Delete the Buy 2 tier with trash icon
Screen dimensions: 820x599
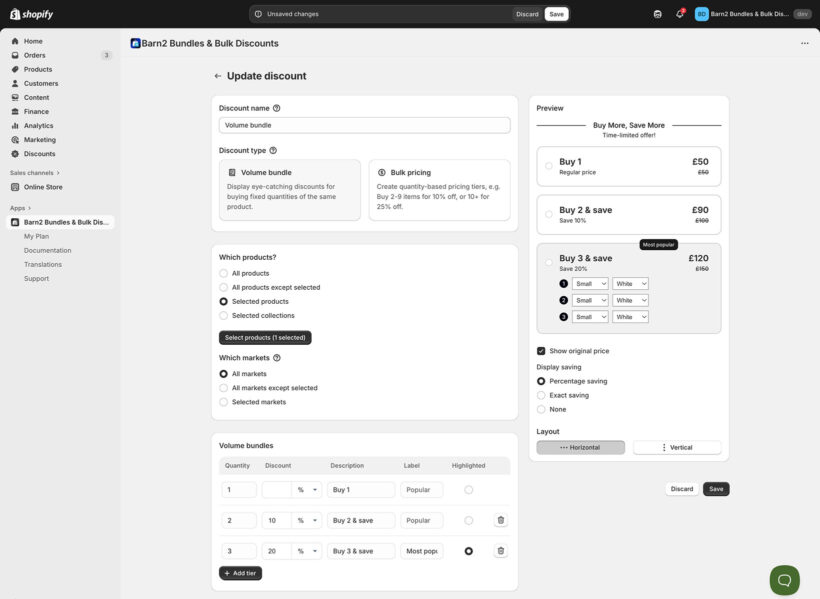pos(500,519)
